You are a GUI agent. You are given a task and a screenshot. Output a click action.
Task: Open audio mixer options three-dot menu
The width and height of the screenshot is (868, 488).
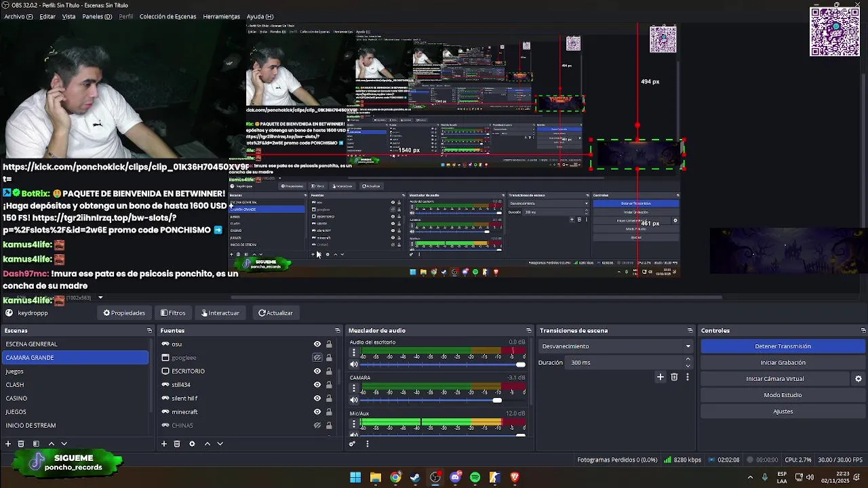coord(367,444)
